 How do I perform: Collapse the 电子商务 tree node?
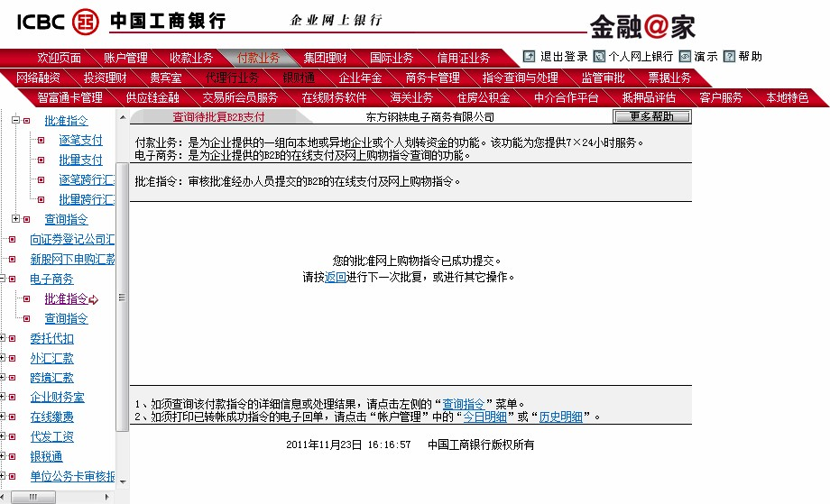[2, 279]
